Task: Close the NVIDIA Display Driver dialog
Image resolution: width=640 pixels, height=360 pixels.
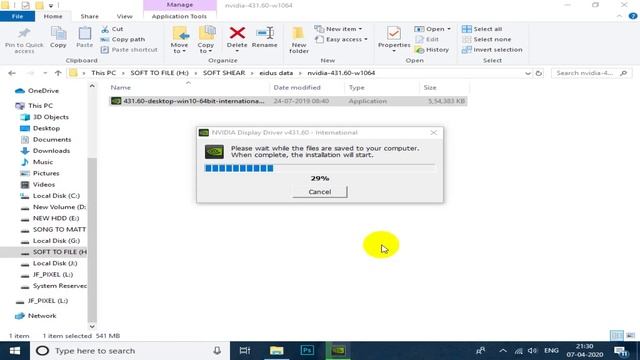Action: [x=433, y=133]
